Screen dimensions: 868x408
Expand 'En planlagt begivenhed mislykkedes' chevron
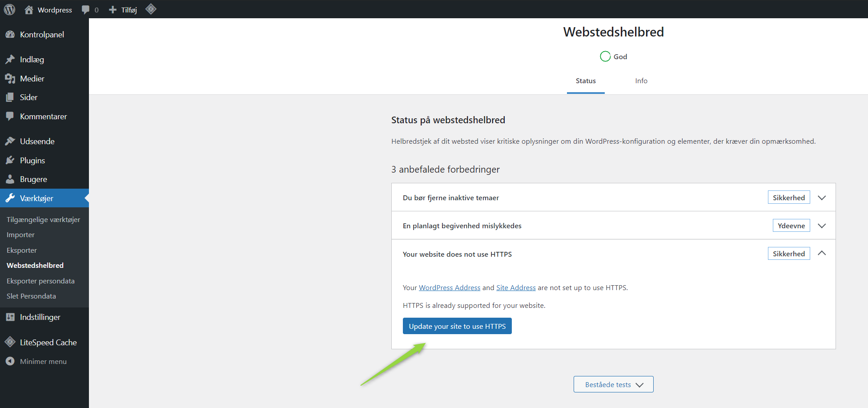coord(822,226)
